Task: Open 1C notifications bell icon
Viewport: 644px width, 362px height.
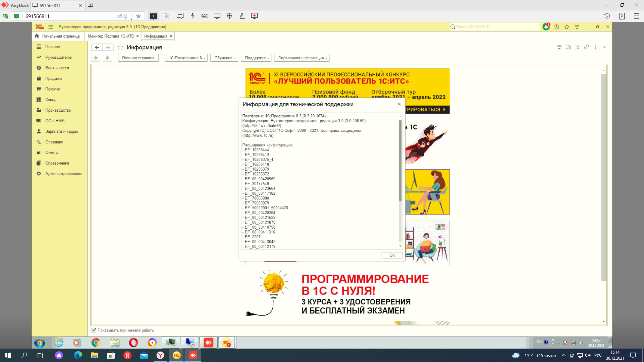Action: pyautogui.click(x=546, y=27)
